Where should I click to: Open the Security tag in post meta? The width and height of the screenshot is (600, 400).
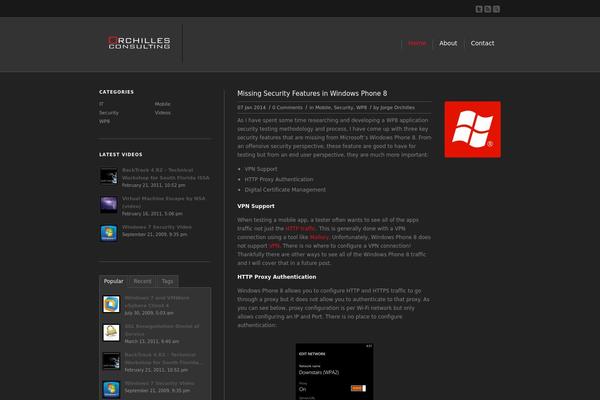coord(343,108)
